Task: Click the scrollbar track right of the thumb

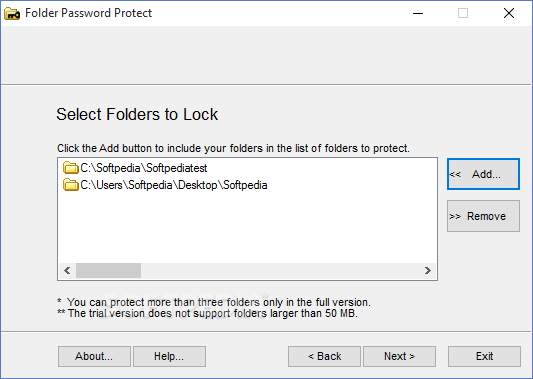Action: (280, 271)
